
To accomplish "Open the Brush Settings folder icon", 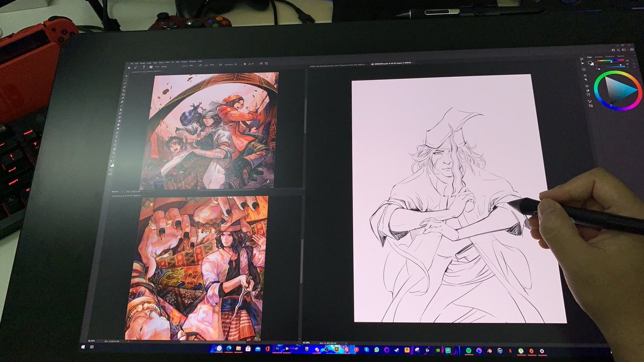I will (151, 67).
